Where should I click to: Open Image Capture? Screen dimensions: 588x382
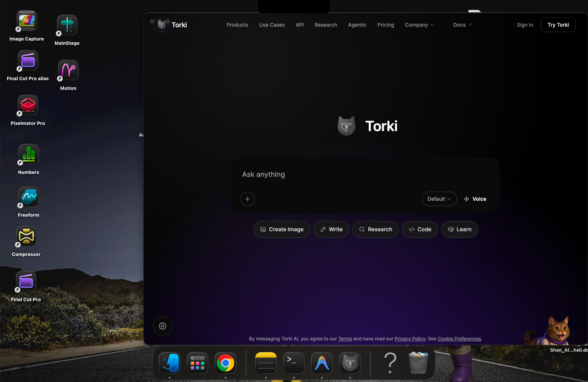point(26,21)
